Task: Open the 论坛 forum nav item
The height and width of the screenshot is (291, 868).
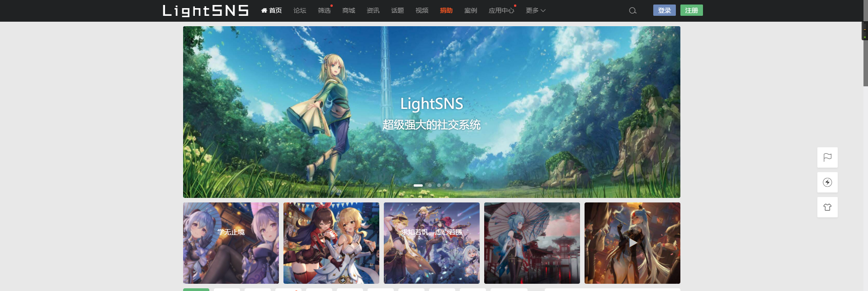Action: [300, 10]
